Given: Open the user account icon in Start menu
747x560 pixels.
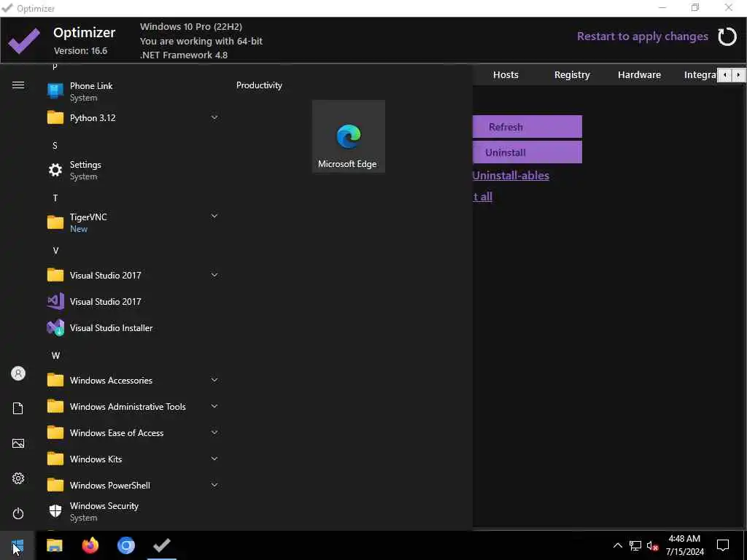Looking at the screenshot, I should click(18, 373).
